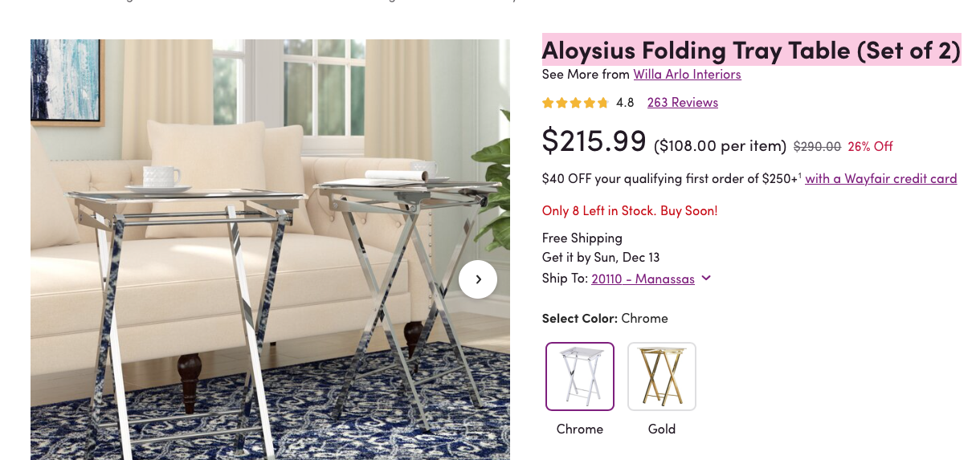The height and width of the screenshot is (460, 980).
Task: Click the 20110 - Manassas zip link
Action: coord(643,279)
